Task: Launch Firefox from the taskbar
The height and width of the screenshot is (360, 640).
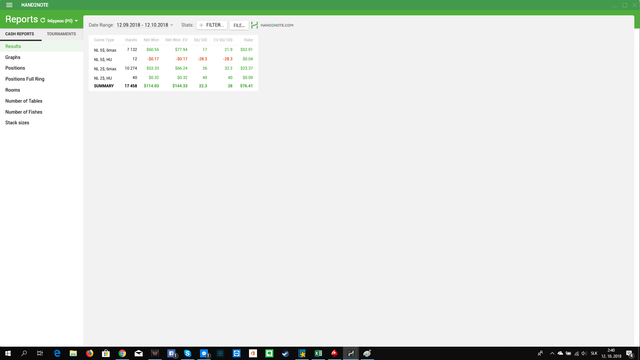Action: pos(89,353)
